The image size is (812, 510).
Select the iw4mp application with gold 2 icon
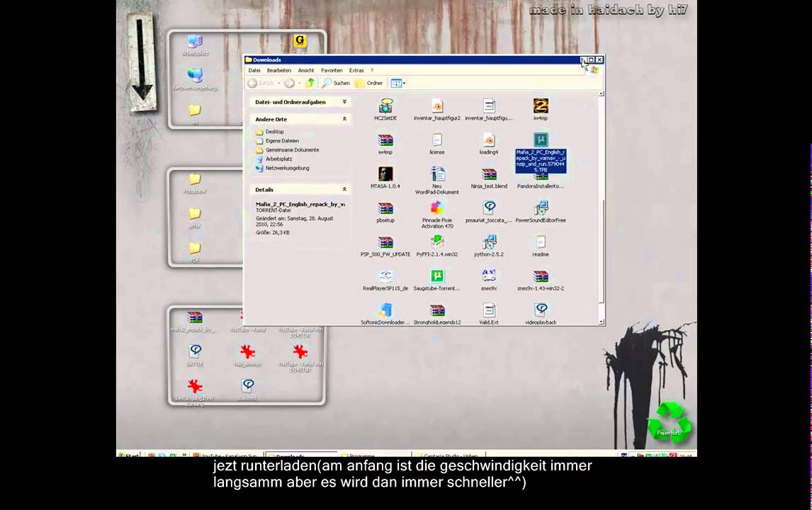point(541,109)
